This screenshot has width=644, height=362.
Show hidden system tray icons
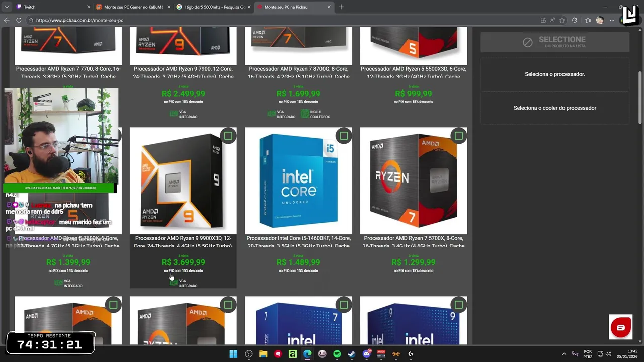(x=564, y=354)
